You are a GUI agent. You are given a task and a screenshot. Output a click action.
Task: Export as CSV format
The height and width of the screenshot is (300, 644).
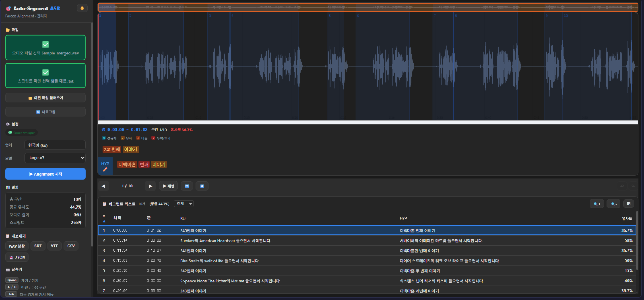point(71,246)
